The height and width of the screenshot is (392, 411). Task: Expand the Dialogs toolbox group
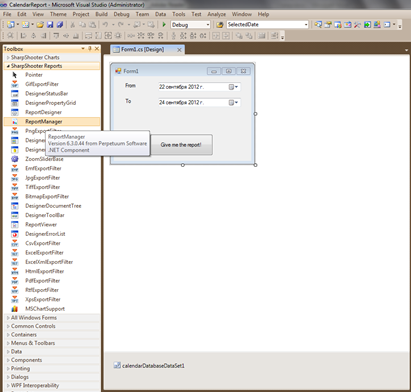pos(52,377)
